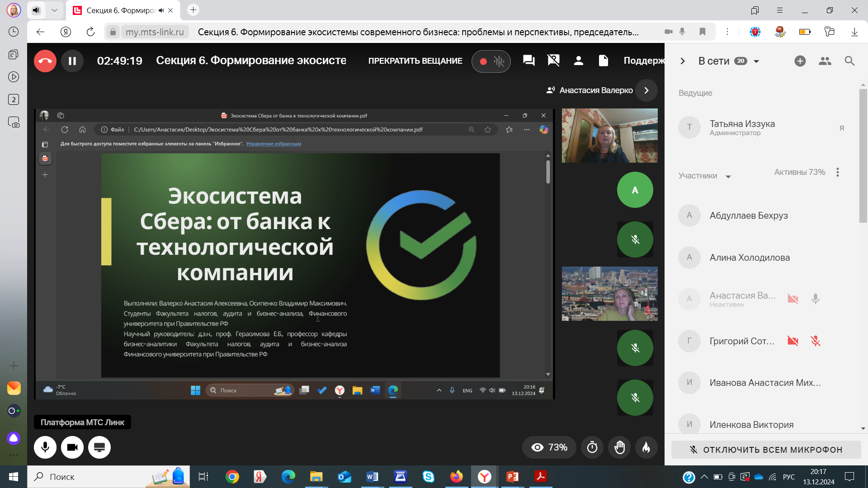Image resolution: width=868 pixels, height=488 pixels.
Task: Open the Поддержка tab
Action: pos(644,61)
